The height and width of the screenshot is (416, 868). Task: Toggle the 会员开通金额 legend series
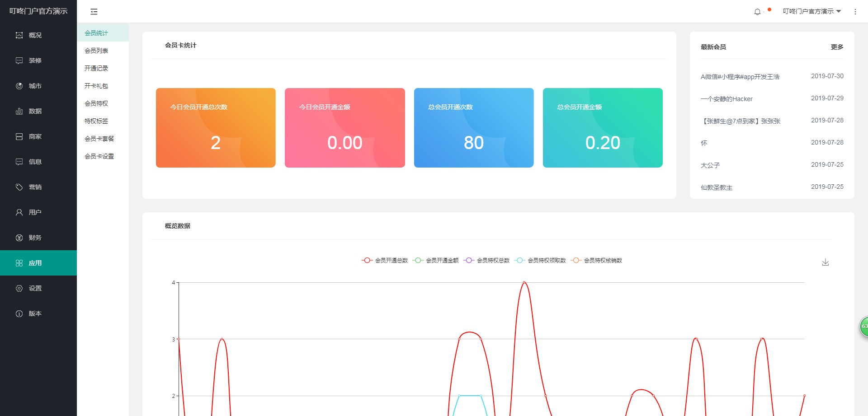[x=435, y=260]
